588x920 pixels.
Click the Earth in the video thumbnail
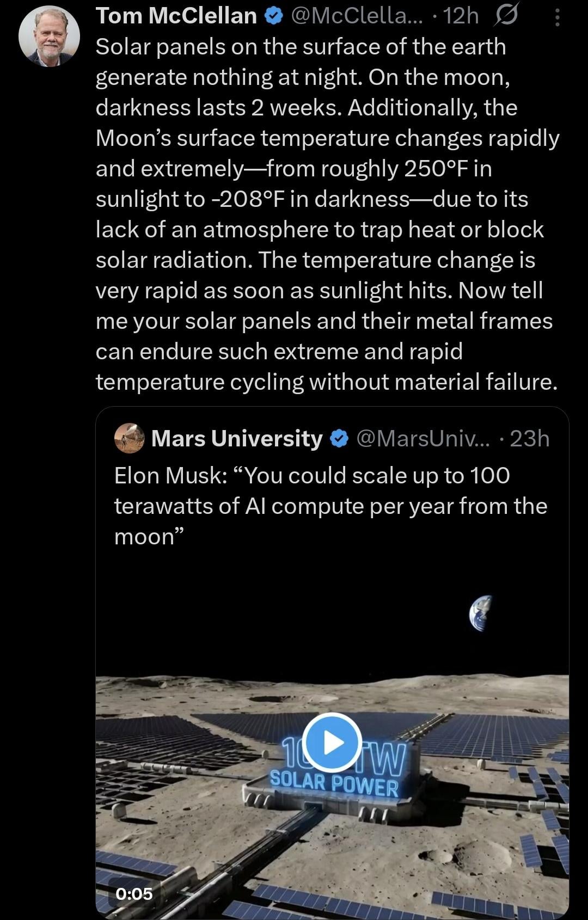tap(481, 614)
